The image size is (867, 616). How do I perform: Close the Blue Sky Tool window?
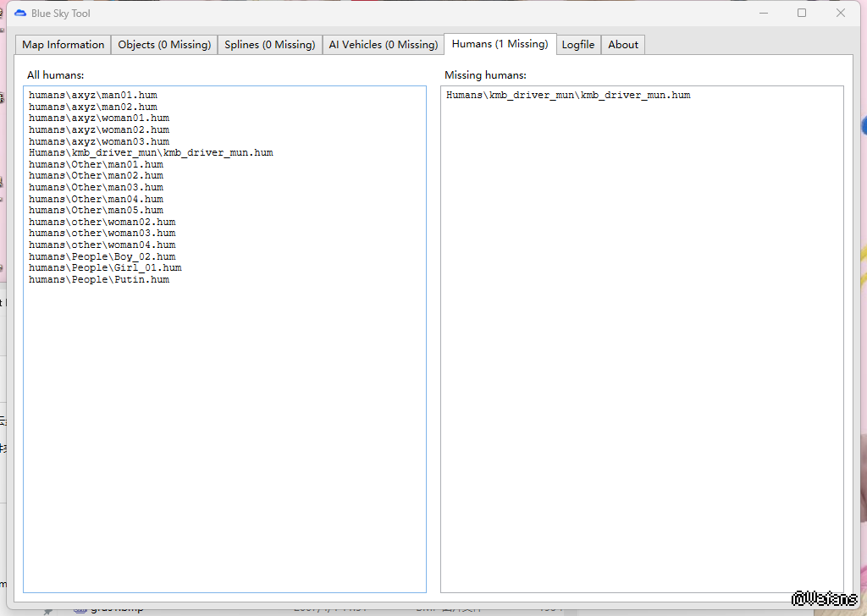[841, 14]
